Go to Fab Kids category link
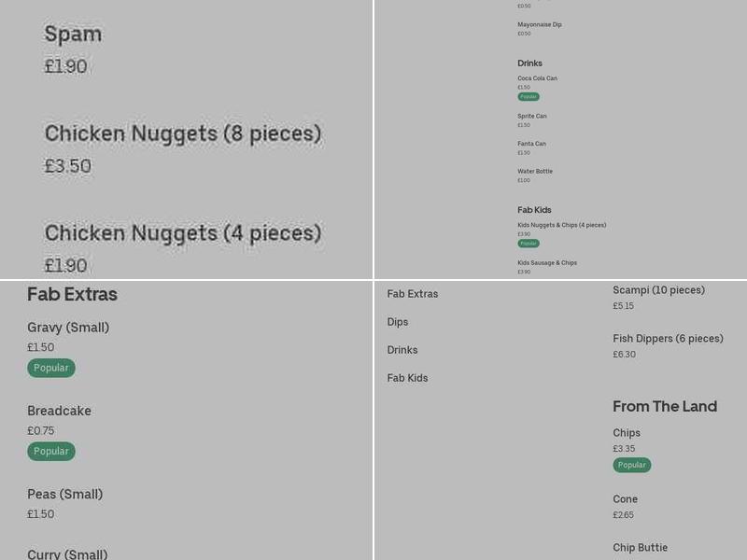The image size is (747, 560). [407, 378]
